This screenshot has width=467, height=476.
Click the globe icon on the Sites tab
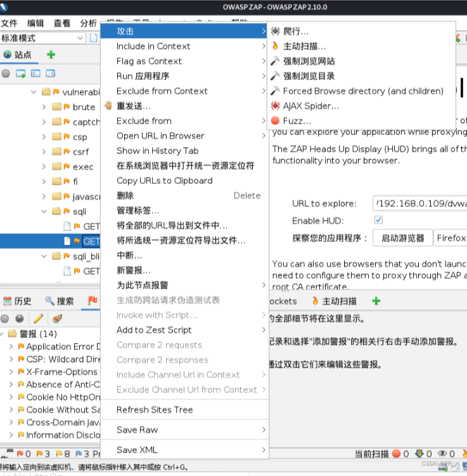[7, 55]
